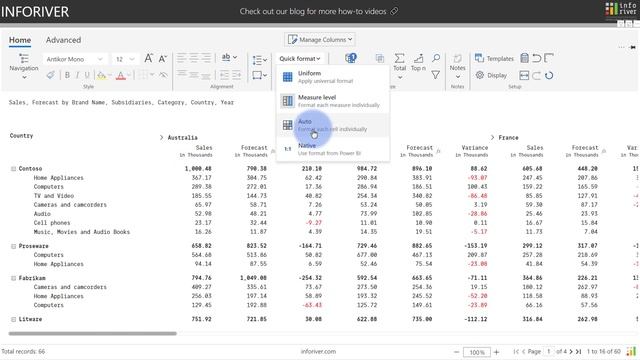The width and height of the screenshot is (640, 360).
Task: Open the ab text wrap dropdown
Action: [229, 58]
